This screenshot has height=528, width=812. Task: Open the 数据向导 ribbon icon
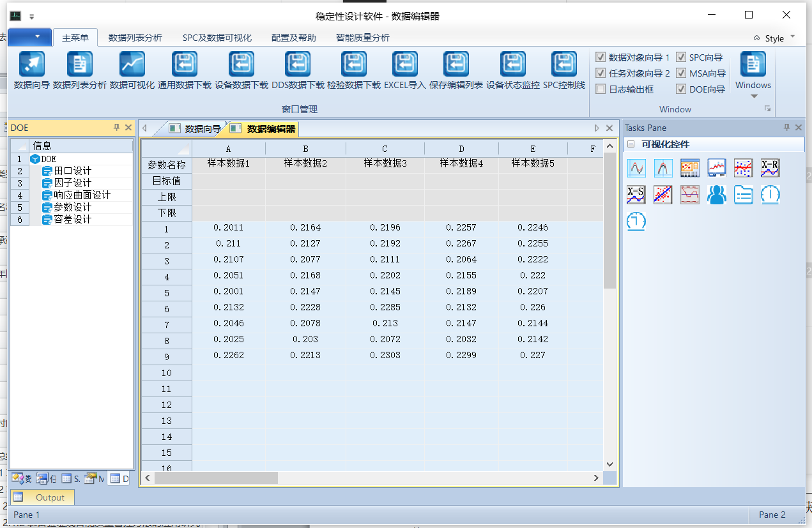[31, 64]
